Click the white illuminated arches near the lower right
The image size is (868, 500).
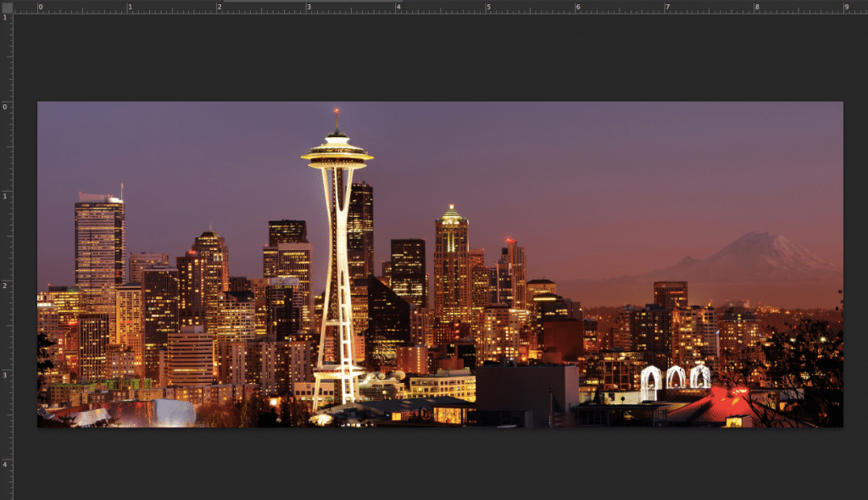click(x=678, y=380)
